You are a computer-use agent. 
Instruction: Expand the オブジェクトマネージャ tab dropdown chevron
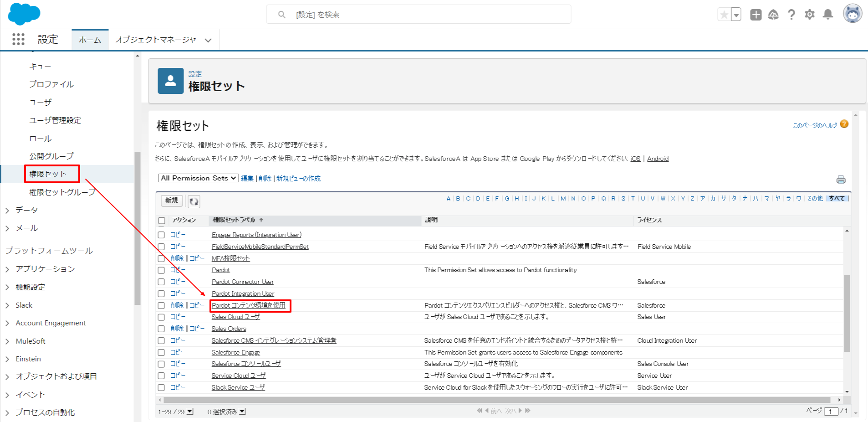tap(208, 40)
